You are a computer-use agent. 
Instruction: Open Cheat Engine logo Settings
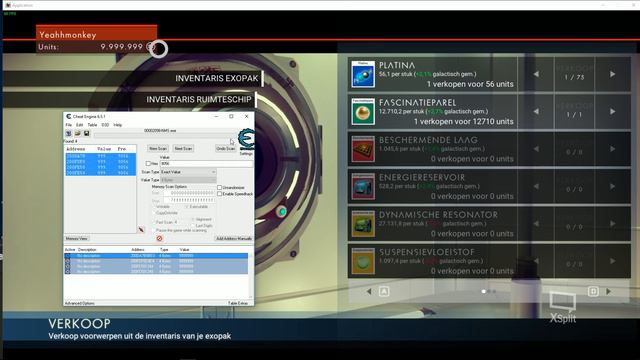pyautogui.click(x=246, y=141)
